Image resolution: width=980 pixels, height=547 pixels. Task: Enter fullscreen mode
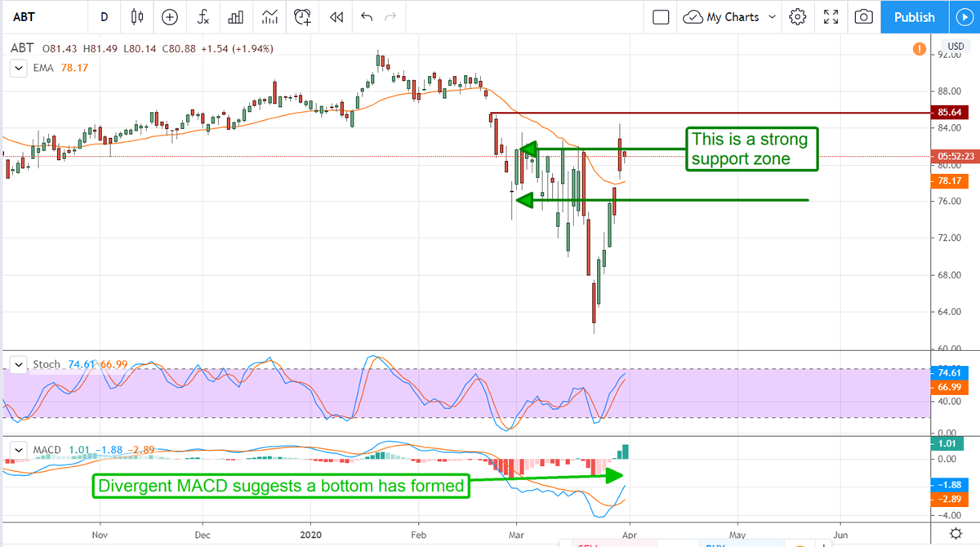click(831, 16)
